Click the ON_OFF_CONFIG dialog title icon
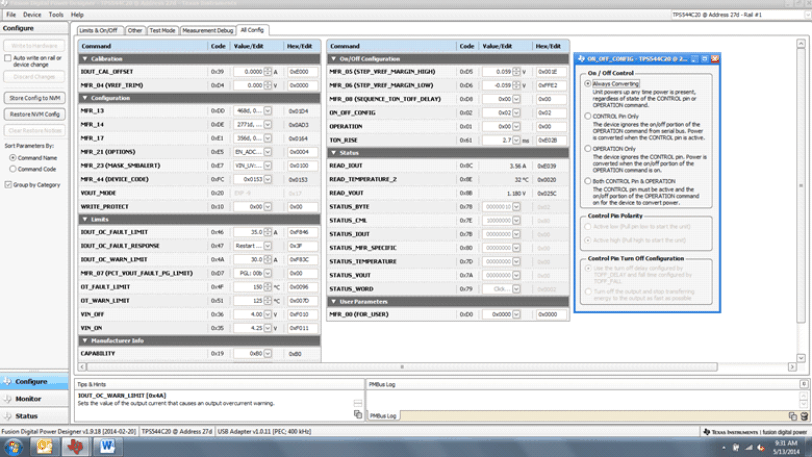The height and width of the screenshot is (457, 812). (x=582, y=59)
